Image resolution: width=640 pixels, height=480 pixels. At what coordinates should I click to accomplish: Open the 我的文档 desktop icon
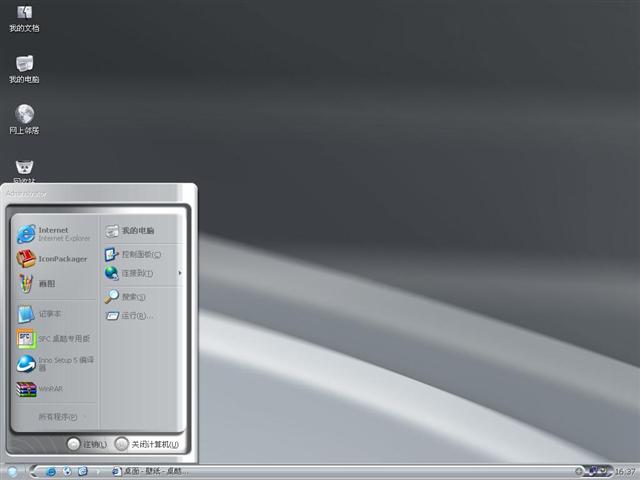click(24, 18)
